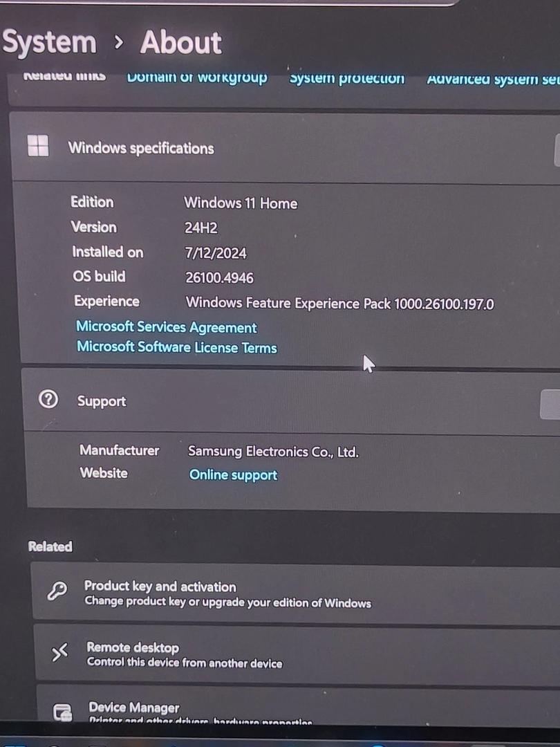Viewport: 560px width, 747px height.
Task: Click the Windows Feature Experience Pack value
Action: click(x=340, y=304)
